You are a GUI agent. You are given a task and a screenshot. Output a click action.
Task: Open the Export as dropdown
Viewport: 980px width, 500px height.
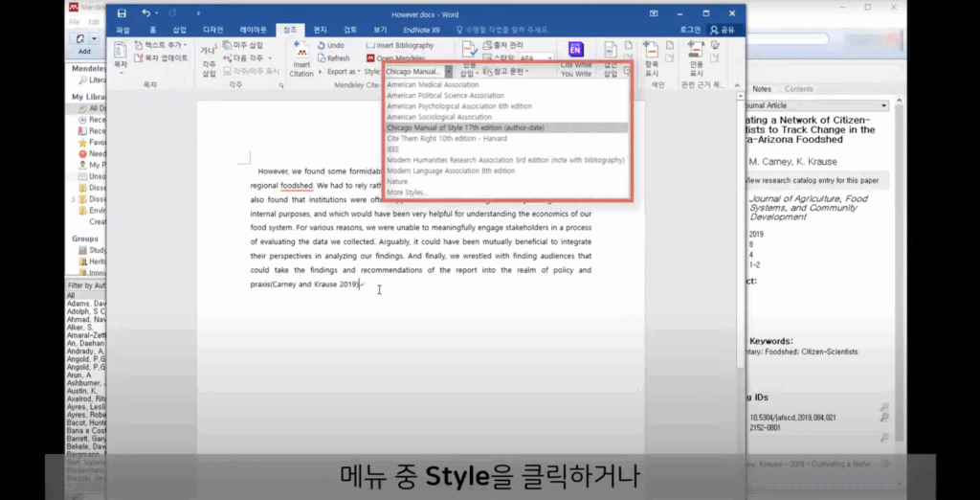click(x=344, y=71)
